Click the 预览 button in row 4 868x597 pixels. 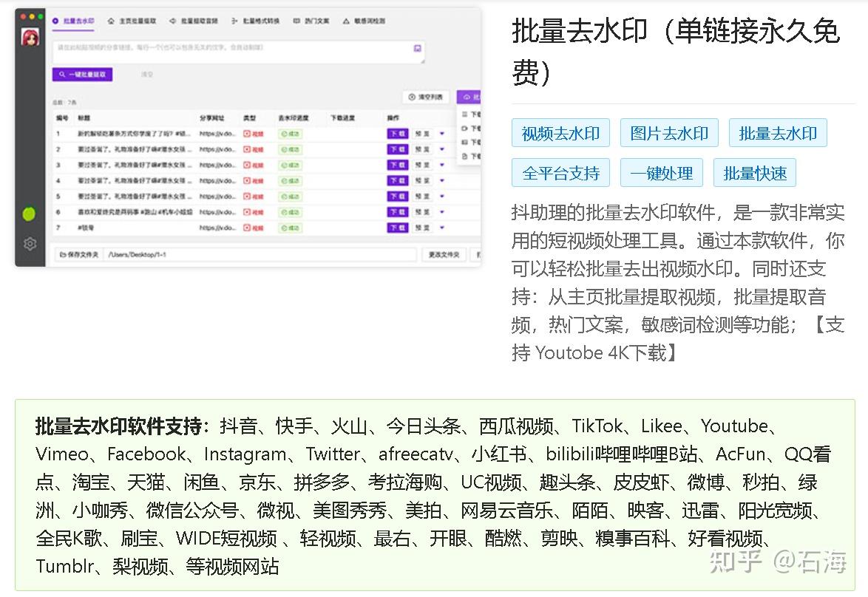(422, 180)
